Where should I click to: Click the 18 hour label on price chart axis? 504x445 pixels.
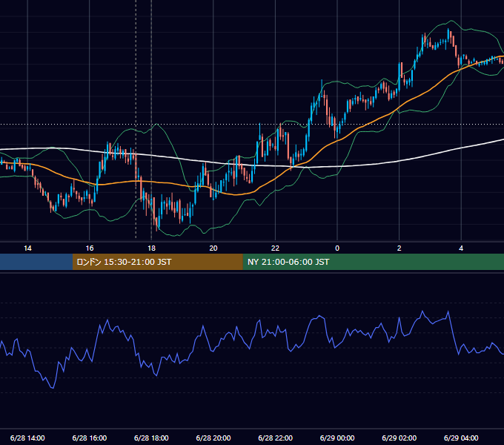click(x=151, y=248)
